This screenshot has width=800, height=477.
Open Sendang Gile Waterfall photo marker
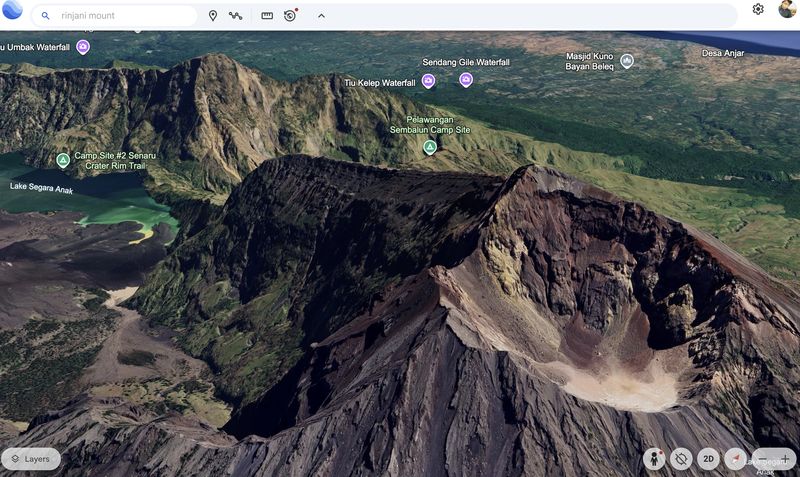pos(465,80)
